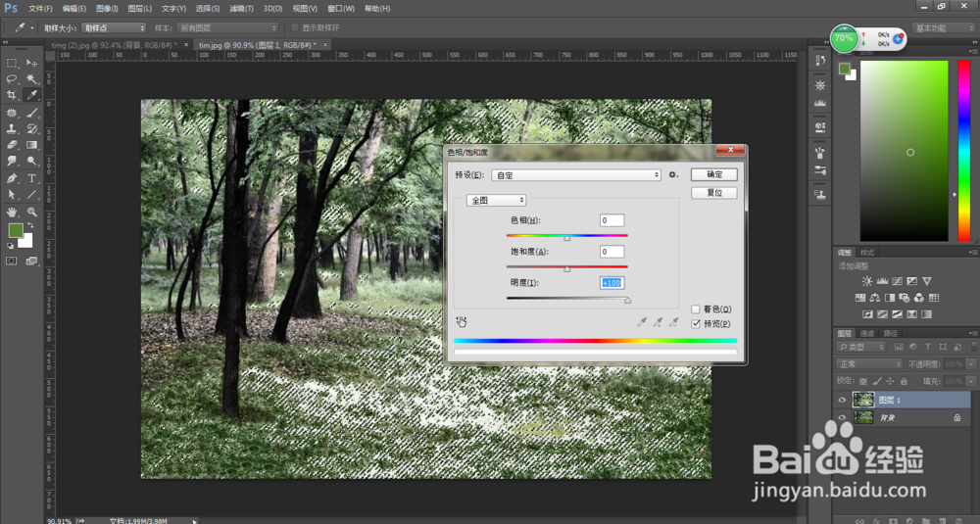Swap foreground and background colors
This screenshot has height=524, width=980.
30,225
